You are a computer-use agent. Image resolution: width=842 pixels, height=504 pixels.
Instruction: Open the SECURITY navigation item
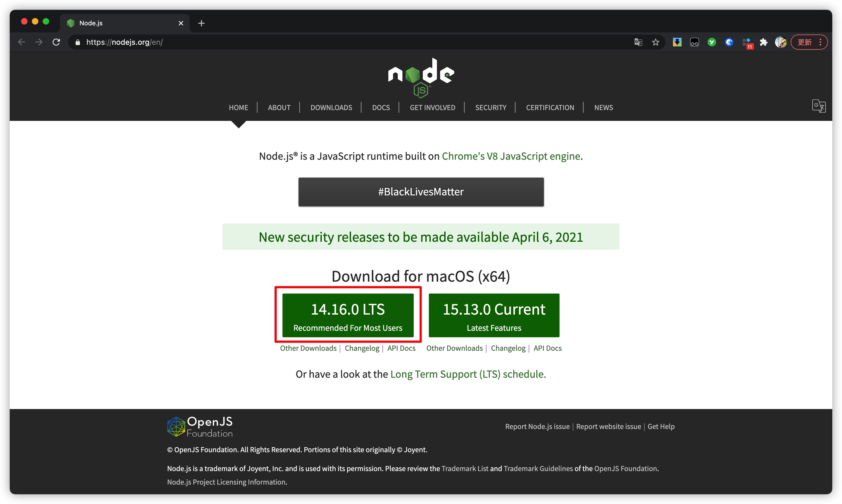490,108
